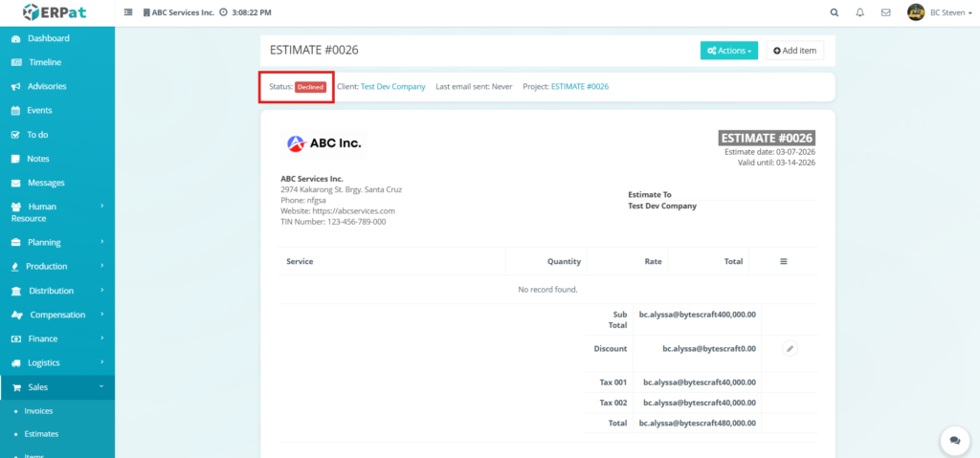Click the search magnifier icon in header

pyautogui.click(x=834, y=12)
